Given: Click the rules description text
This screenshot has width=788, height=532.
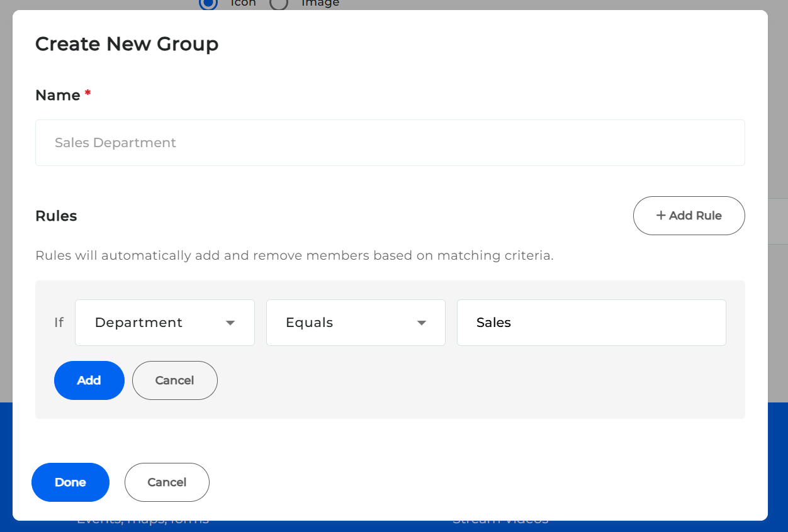Looking at the screenshot, I should pos(294,256).
